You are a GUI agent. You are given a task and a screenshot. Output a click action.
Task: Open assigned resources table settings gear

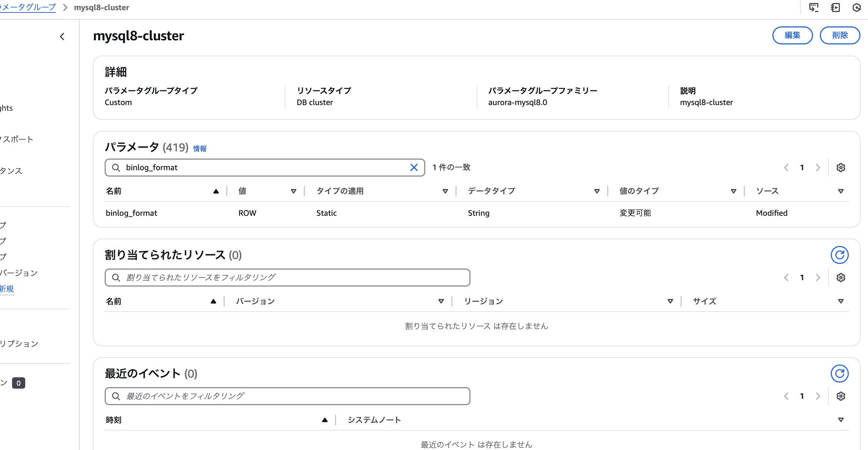pos(841,278)
